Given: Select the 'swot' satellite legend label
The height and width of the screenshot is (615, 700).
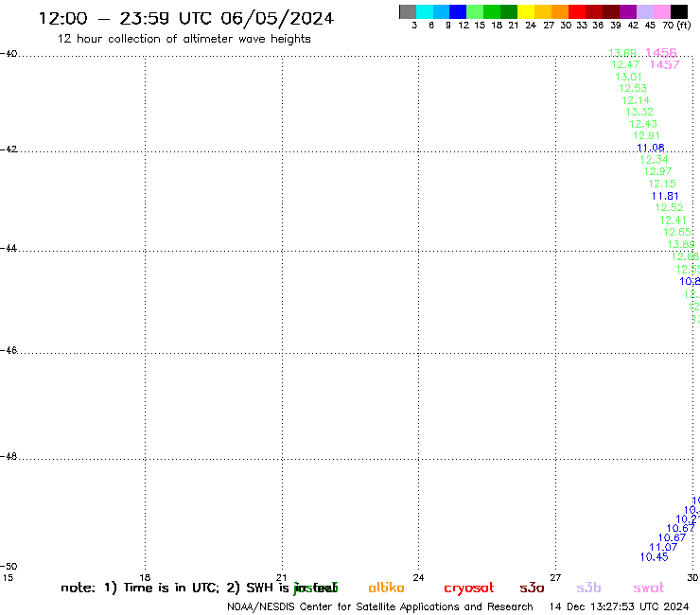Looking at the screenshot, I should click(x=649, y=588).
